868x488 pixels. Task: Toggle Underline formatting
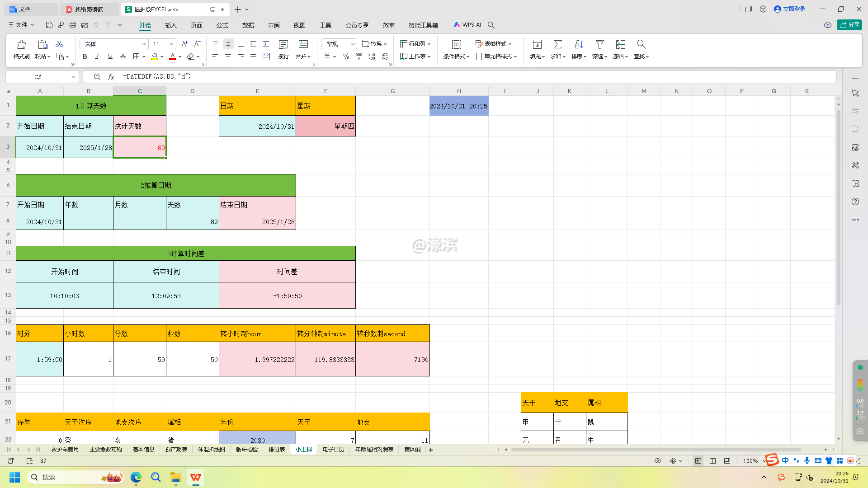point(110,56)
